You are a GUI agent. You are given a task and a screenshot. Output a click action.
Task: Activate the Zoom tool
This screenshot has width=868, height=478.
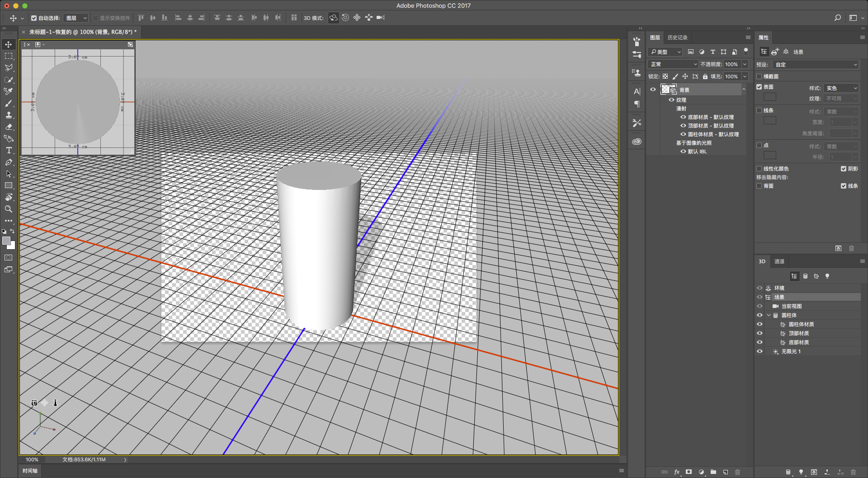pos(9,209)
